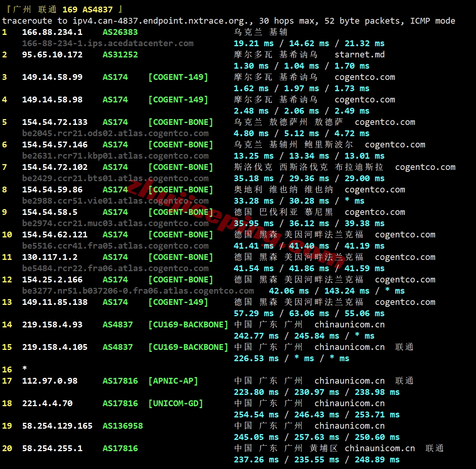Select [CU169-BACKBONE] tag on hop 15

(x=188, y=347)
